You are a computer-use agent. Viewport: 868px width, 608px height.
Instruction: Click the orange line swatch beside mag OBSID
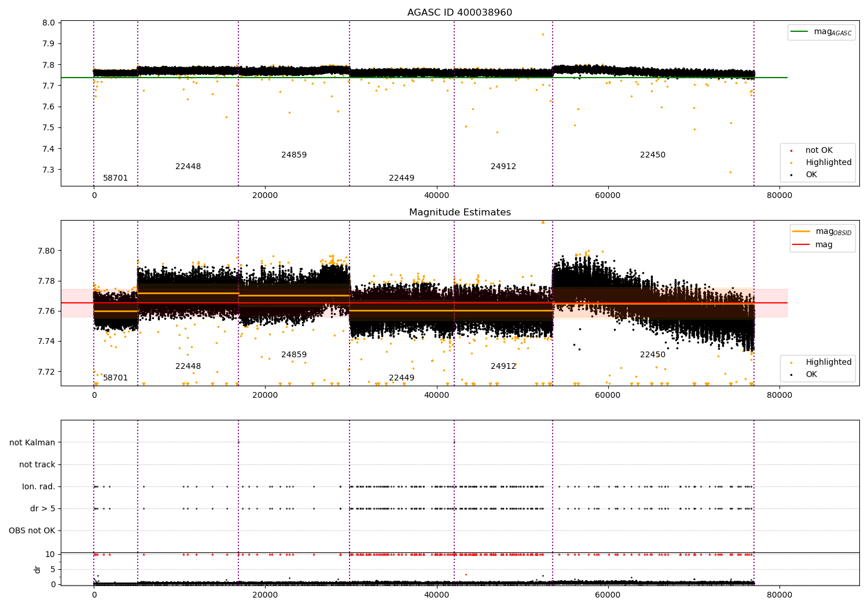(x=801, y=232)
